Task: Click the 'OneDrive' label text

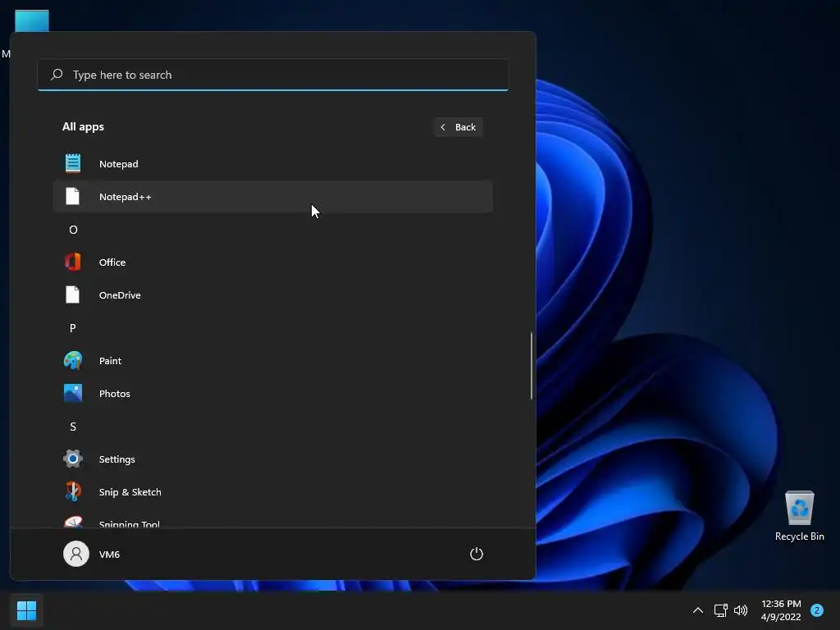Action: (120, 294)
